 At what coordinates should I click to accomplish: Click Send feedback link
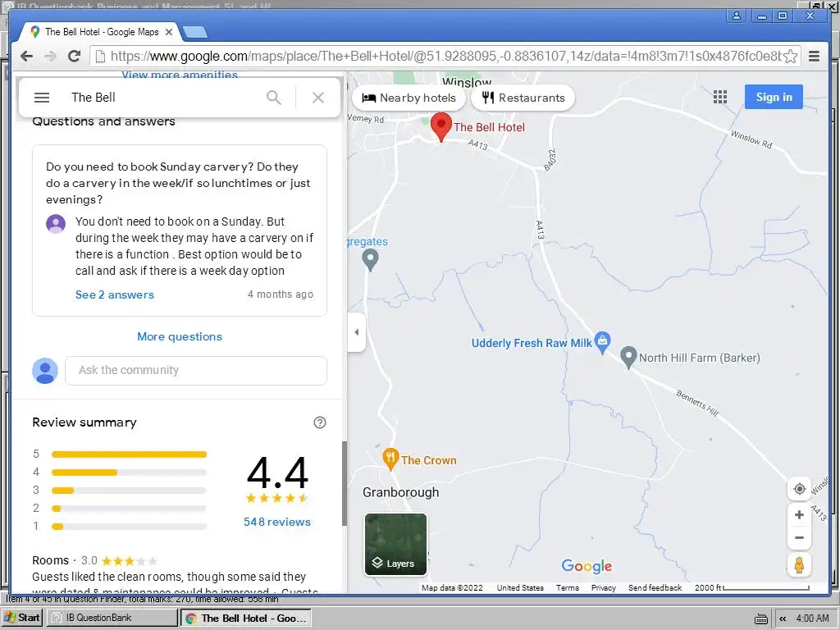tap(655, 587)
